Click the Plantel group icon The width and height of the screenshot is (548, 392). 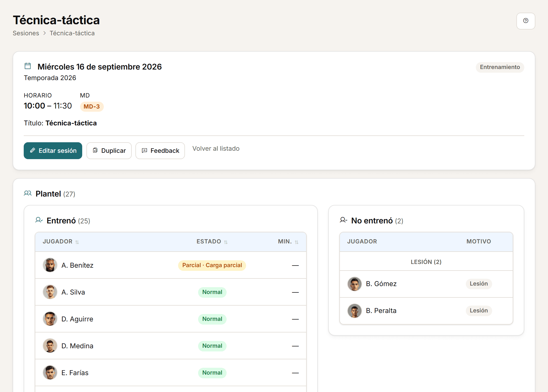pyautogui.click(x=28, y=193)
